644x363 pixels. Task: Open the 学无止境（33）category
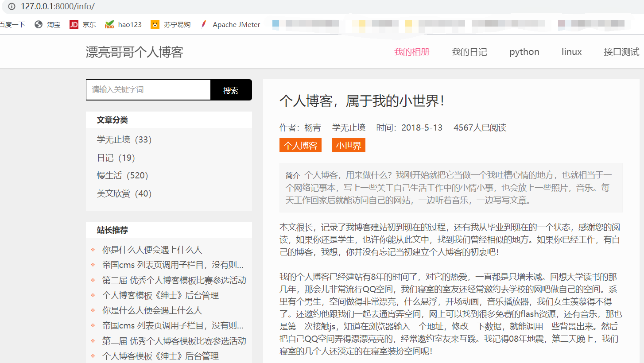[x=124, y=140]
